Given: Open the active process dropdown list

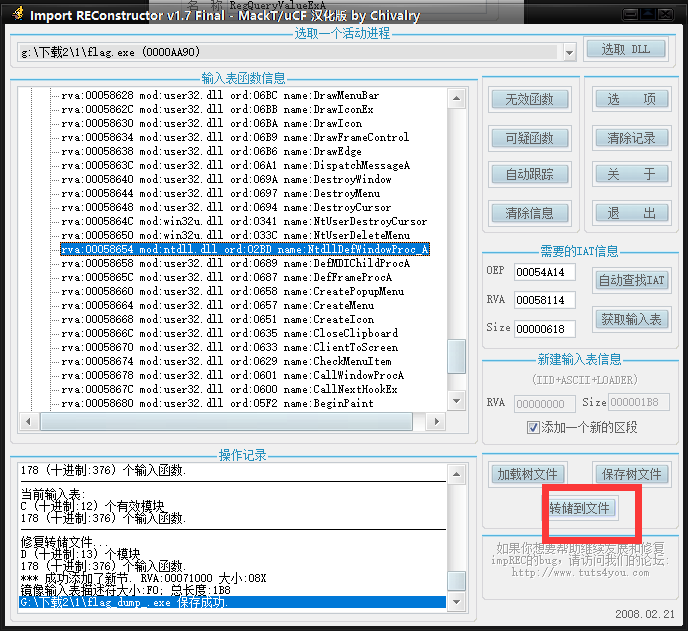Looking at the screenshot, I should tap(570, 51).
